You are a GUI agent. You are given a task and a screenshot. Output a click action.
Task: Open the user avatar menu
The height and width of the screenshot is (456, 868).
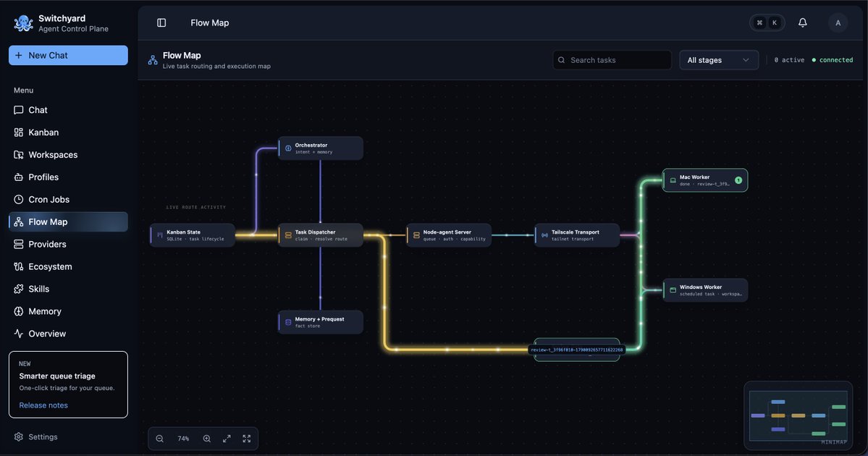pos(838,22)
